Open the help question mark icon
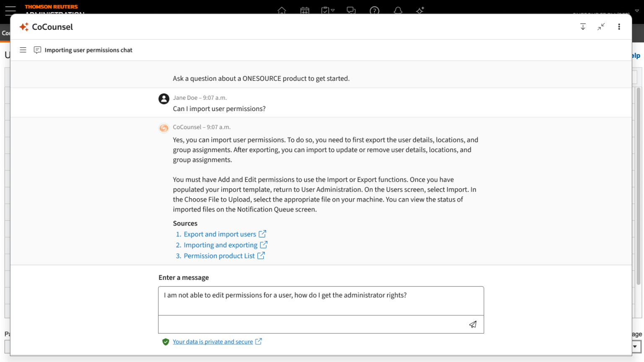Screen dimensions: 644x362 point(374,10)
